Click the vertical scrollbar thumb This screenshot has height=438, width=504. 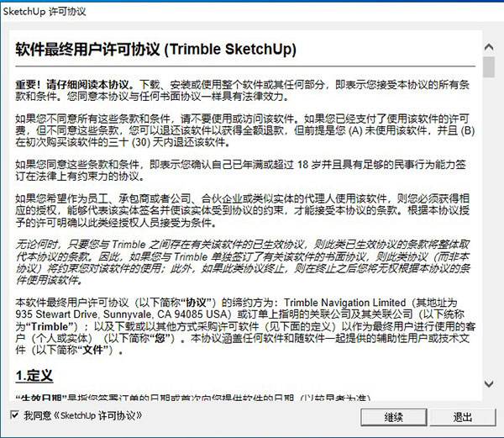point(489,67)
